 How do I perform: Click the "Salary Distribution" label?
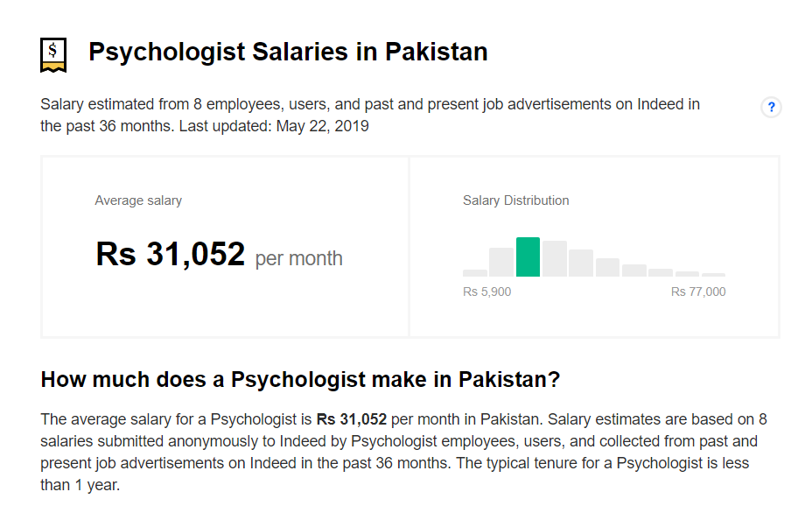515,200
